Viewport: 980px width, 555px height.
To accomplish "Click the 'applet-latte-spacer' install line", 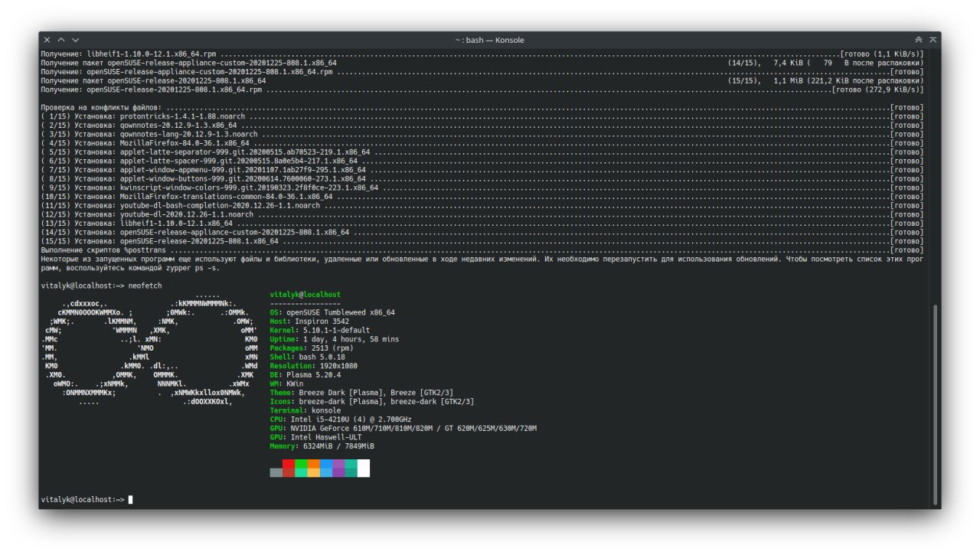I will point(482,161).
